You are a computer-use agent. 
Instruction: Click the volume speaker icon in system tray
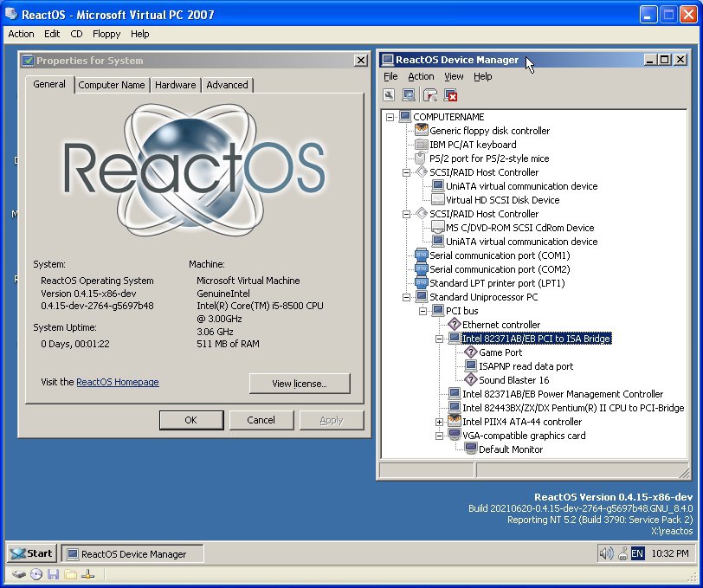[x=606, y=553]
